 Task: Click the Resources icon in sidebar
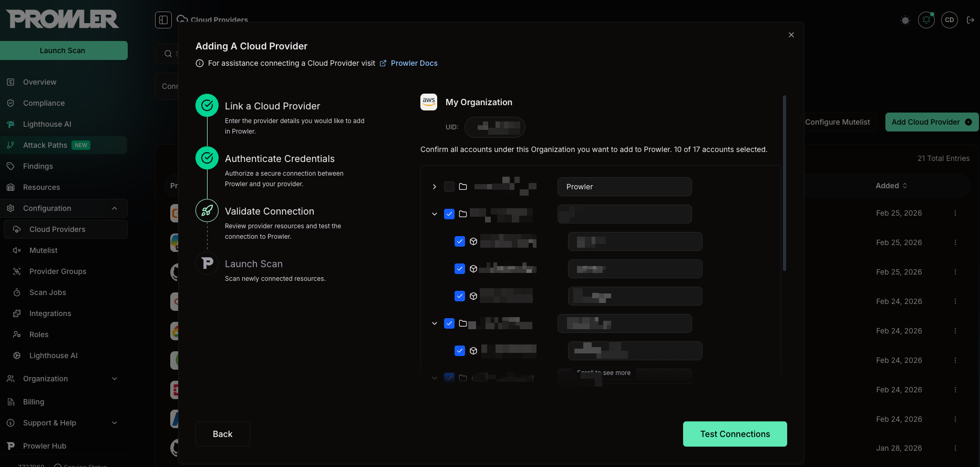(11, 187)
